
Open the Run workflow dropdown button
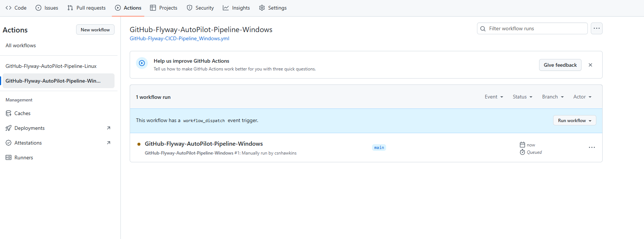pyautogui.click(x=574, y=121)
